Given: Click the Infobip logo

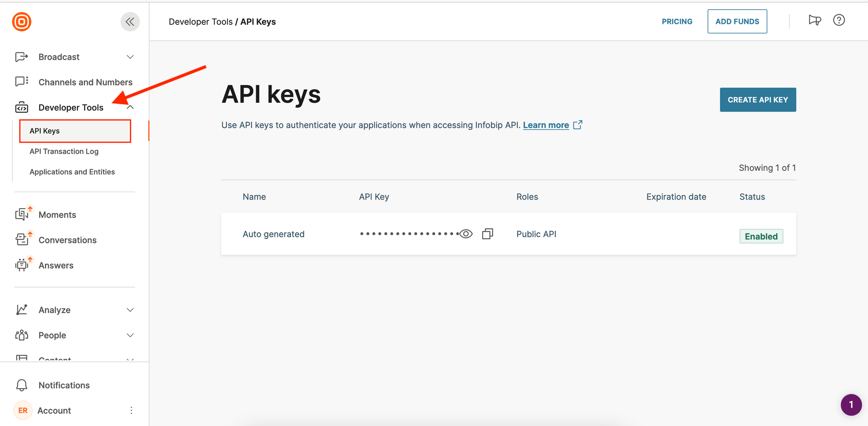Looking at the screenshot, I should [21, 21].
